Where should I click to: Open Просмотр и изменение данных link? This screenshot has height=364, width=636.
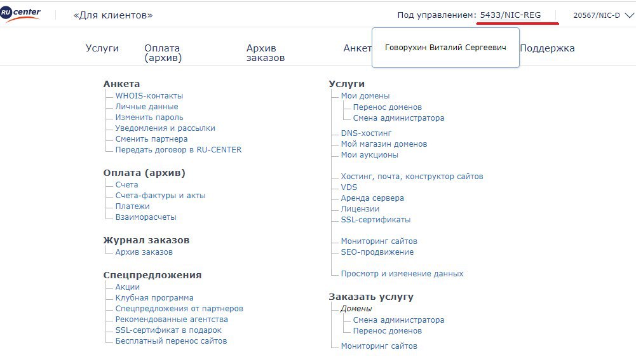402,274
